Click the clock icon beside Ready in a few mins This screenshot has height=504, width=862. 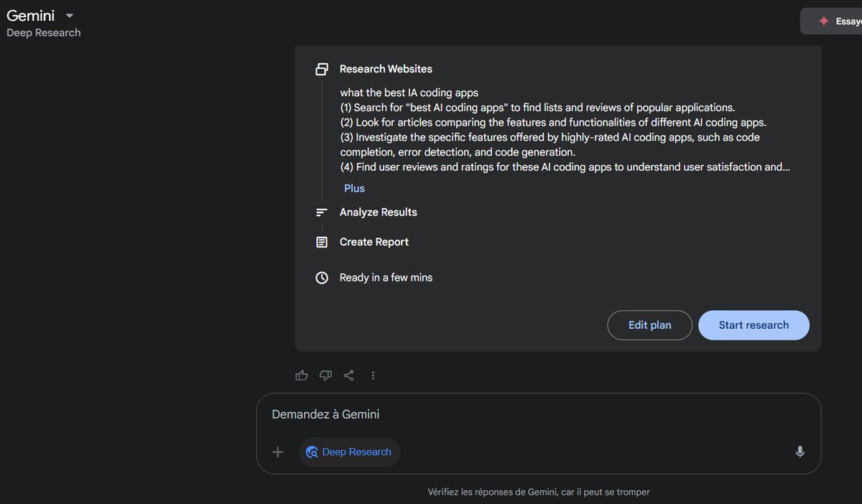coord(322,278)
